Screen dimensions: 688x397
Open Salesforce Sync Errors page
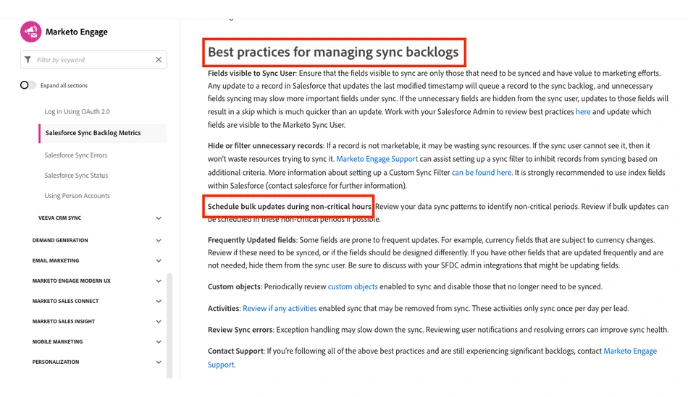[76, 155]
